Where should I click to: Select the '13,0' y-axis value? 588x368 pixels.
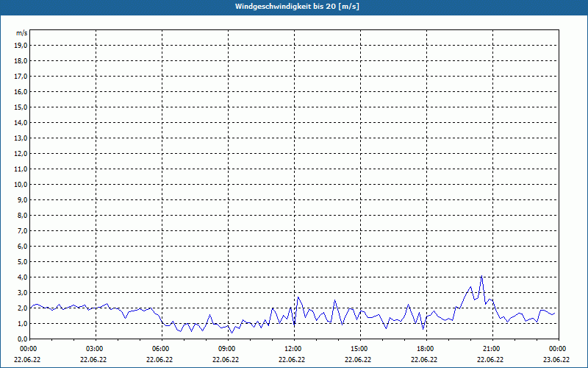pyautogui.click(x=21, y=138)
